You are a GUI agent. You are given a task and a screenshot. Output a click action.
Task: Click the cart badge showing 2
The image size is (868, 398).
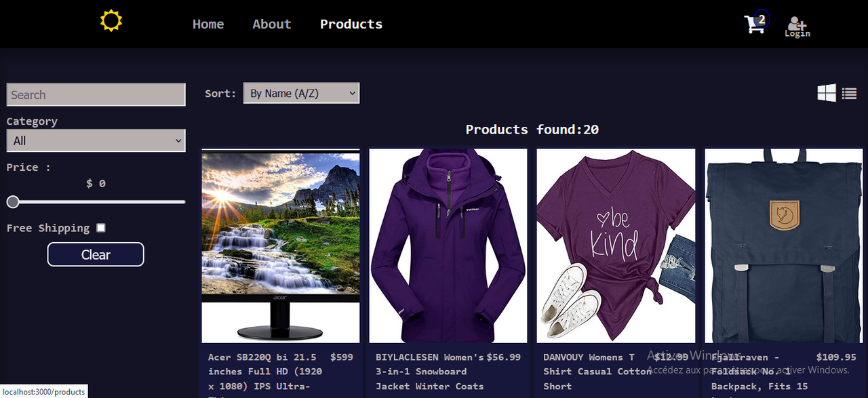762,20
